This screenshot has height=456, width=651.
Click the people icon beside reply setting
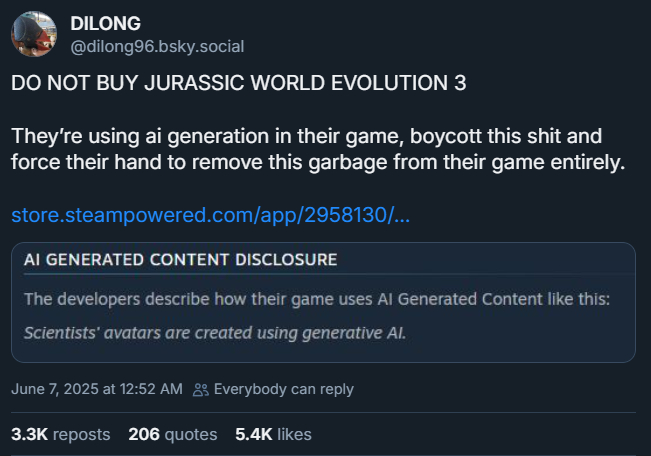[201, 389]
